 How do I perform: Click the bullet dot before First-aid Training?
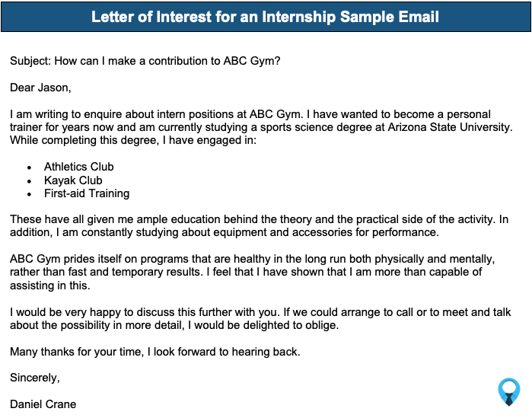coord(30,194)
